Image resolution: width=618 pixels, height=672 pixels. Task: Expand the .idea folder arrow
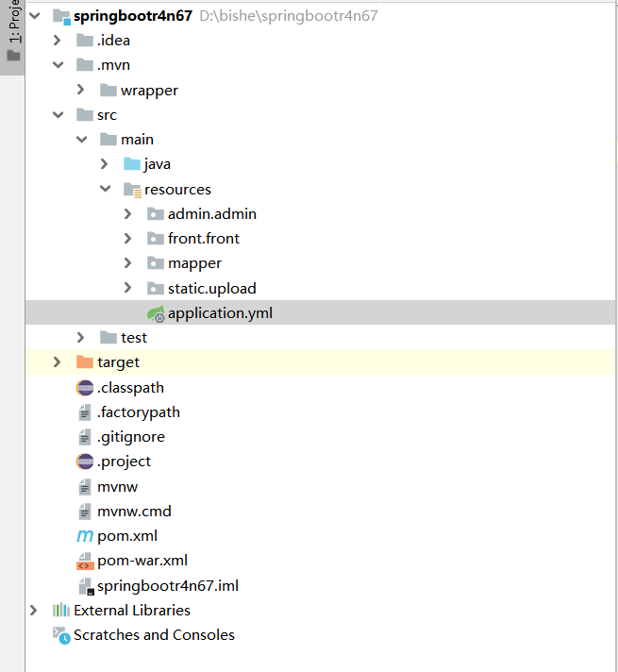pos(58,41)
